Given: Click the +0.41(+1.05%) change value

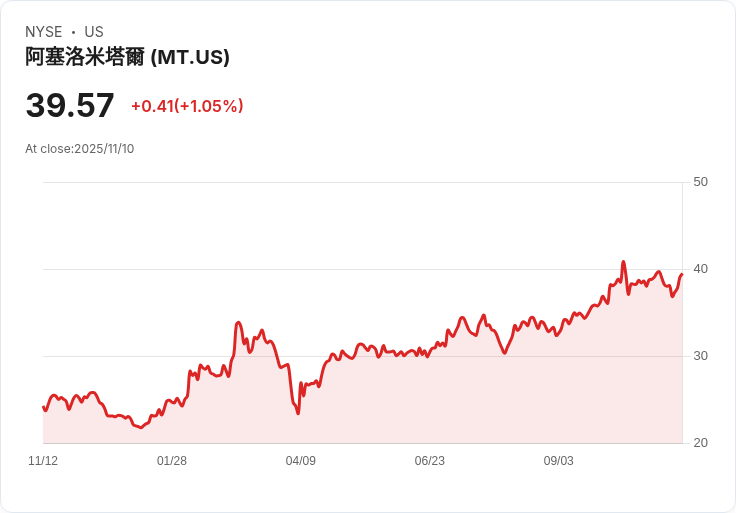Looking at the screenshot, I should pyautogui.click(x=187, y=106).
